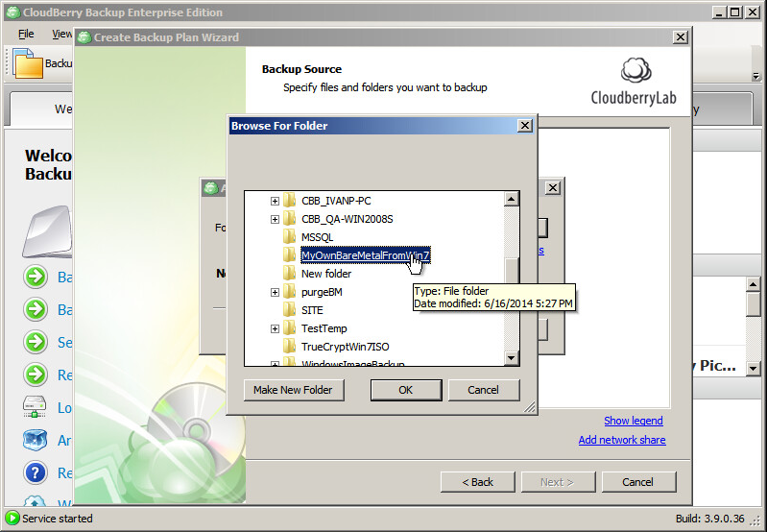The image size is (767, 532).
Task: Open the Show legend link
Action: point(634,421)
